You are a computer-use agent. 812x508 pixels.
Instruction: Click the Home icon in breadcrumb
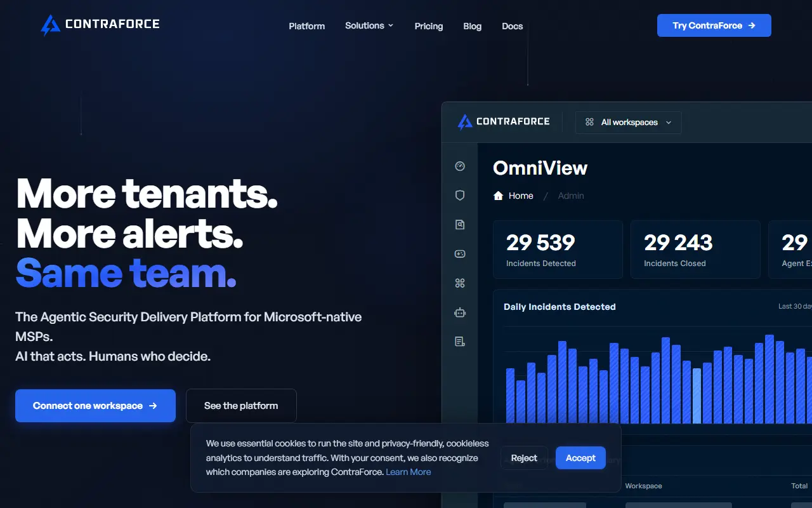tap(498, 196)
